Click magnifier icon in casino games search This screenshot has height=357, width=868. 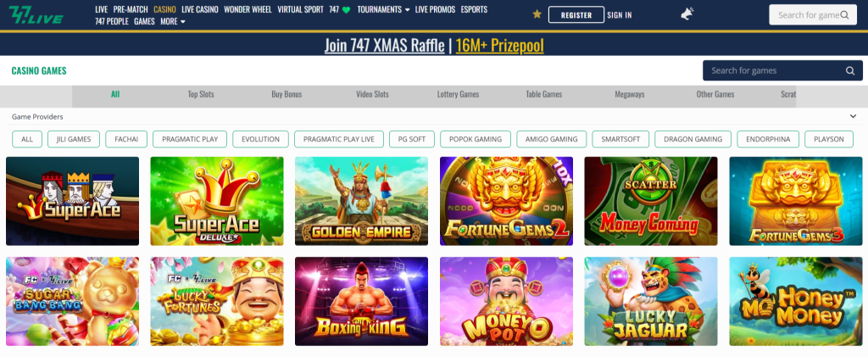click(850, 70)
